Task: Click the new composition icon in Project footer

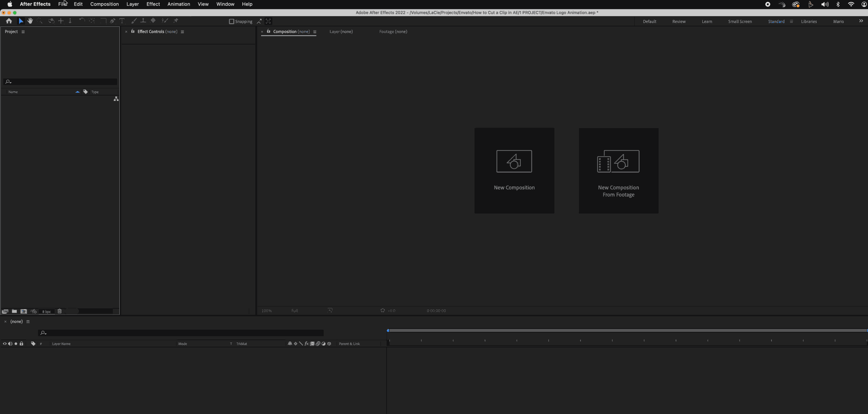Action: 24,311
